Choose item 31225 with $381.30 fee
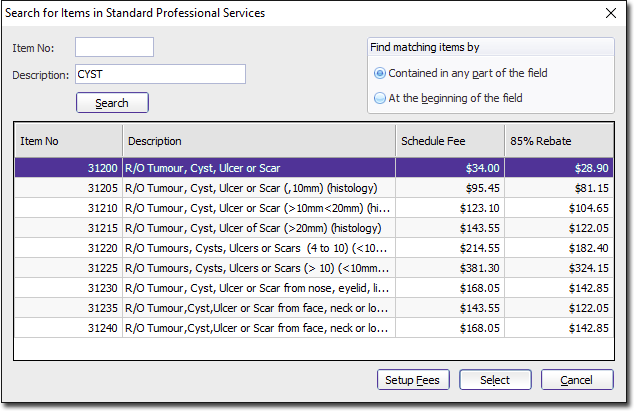The image size is (634, 411). [258, 268]
